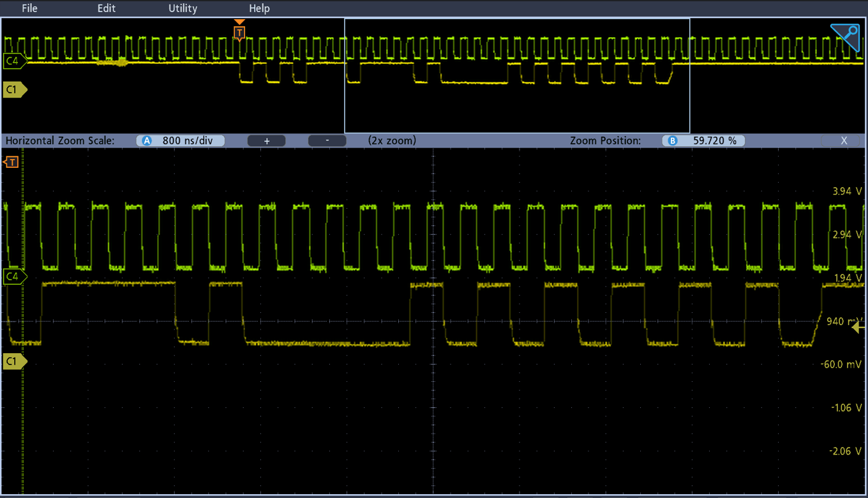Click the 1.94 V scale label
This screenshot has height=498, width=868.
pyautogui.click(x=847, y=278)
